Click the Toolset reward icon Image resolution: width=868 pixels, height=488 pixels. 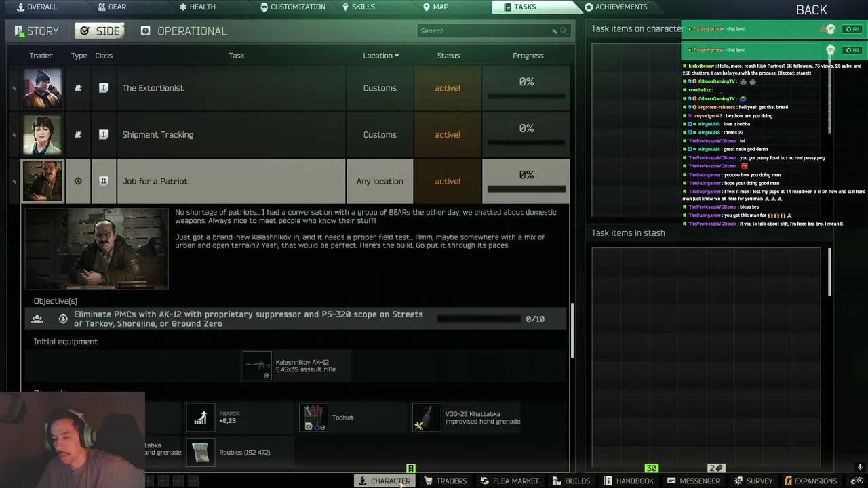(313, 418)
